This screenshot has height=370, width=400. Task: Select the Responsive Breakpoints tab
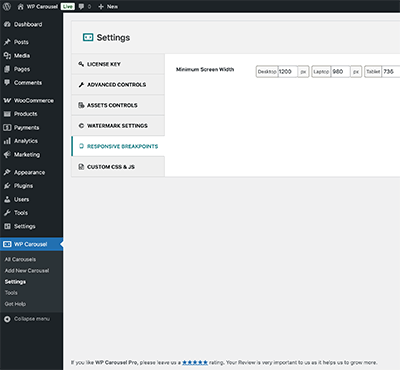(118, 146)
